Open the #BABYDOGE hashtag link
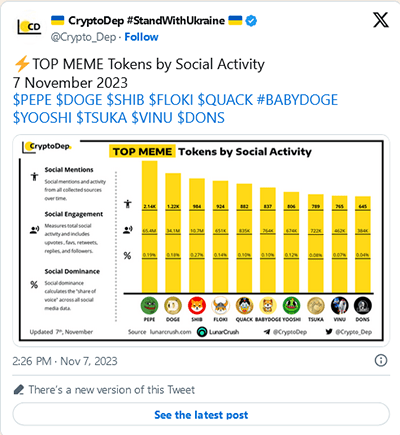Viewport: 400px width, 435px height. 297,100
